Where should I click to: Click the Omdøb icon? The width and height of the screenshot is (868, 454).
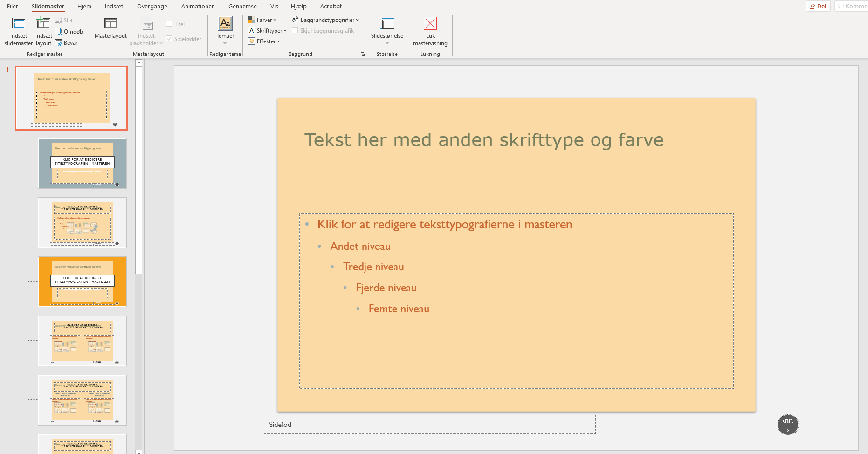pos(70,31)
